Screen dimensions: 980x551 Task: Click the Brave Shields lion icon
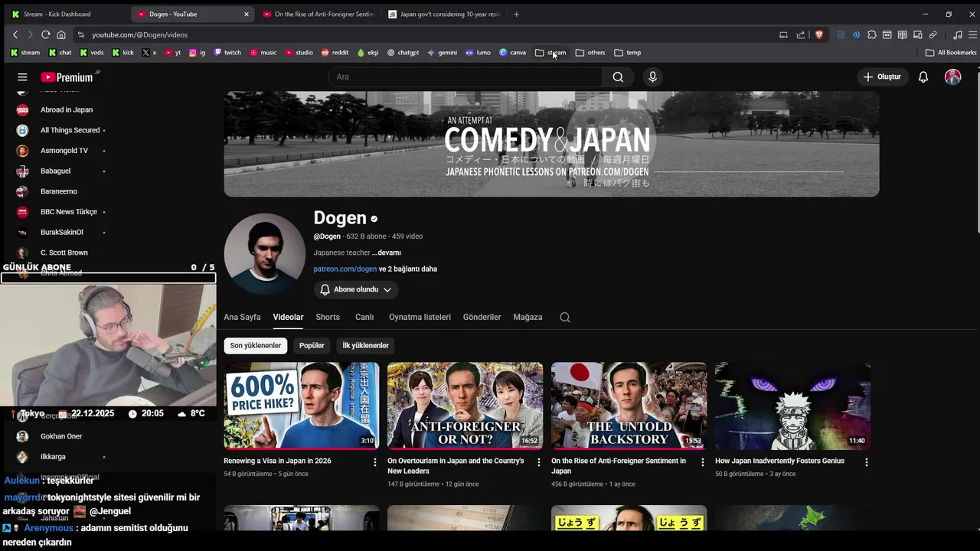pyautogui.click(x=819, y=34)
